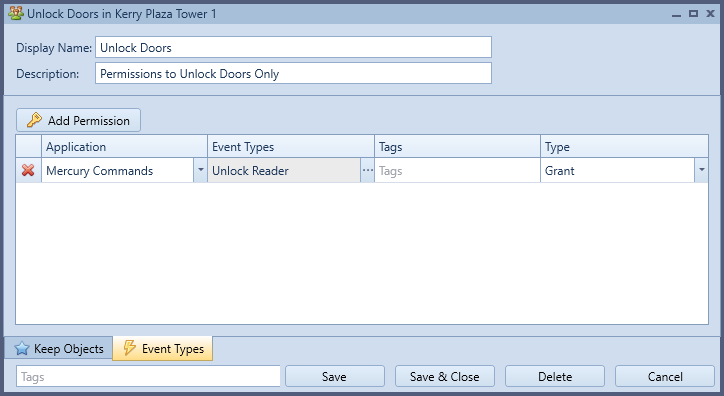Close the Unlock Doors window
The image size is (724, 396).
coord(711,13)
